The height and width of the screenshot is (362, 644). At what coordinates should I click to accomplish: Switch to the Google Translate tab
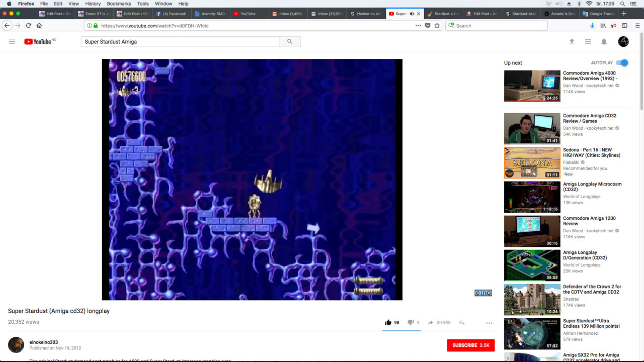point(599,14)
